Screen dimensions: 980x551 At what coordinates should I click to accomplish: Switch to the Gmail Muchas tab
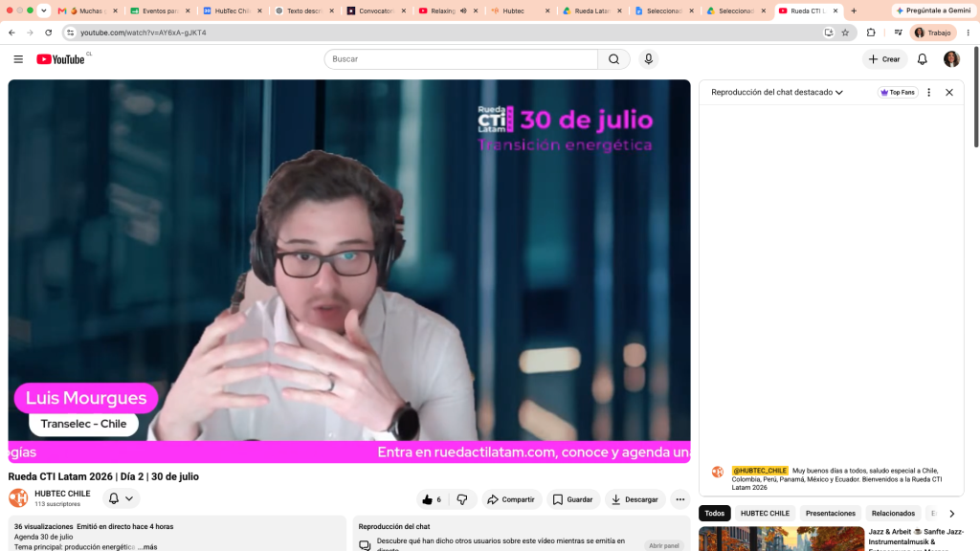pos(87,11)
